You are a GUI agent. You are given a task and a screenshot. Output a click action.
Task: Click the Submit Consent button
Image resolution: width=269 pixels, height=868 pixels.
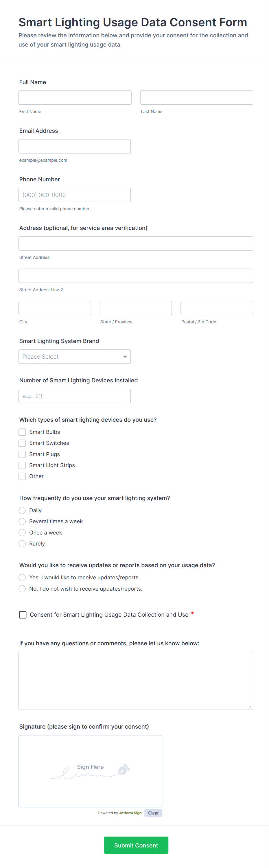click(x=136, y=845)
